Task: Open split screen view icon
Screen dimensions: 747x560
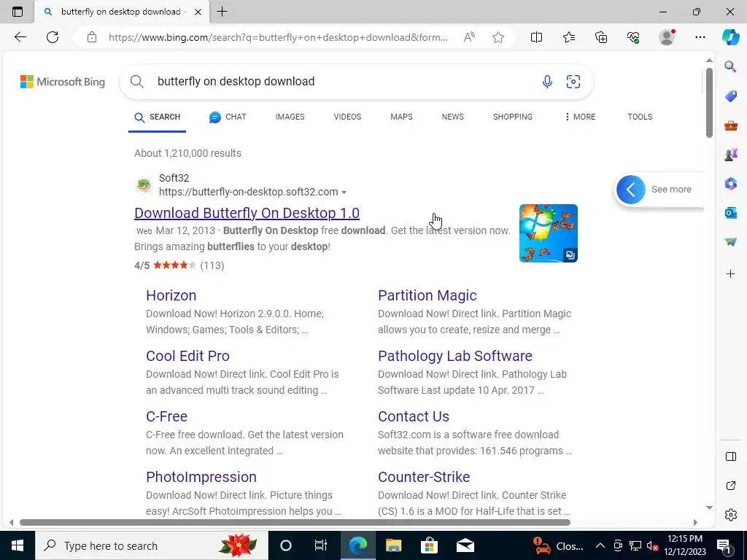Action: 536,37
